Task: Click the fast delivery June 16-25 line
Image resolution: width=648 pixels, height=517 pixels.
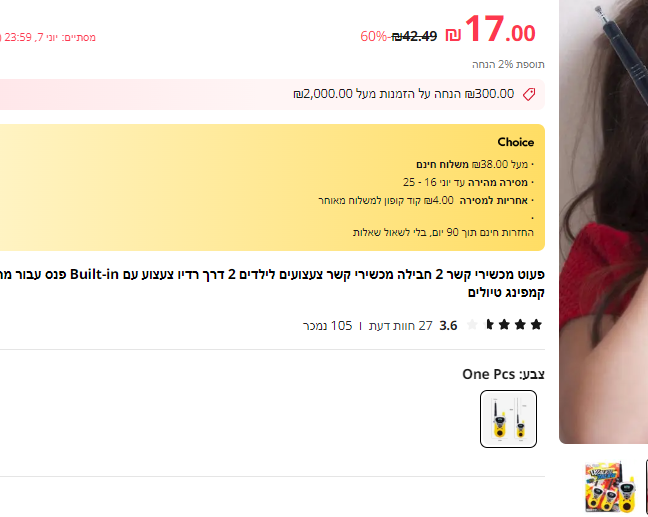Action: tap(469, 182)
